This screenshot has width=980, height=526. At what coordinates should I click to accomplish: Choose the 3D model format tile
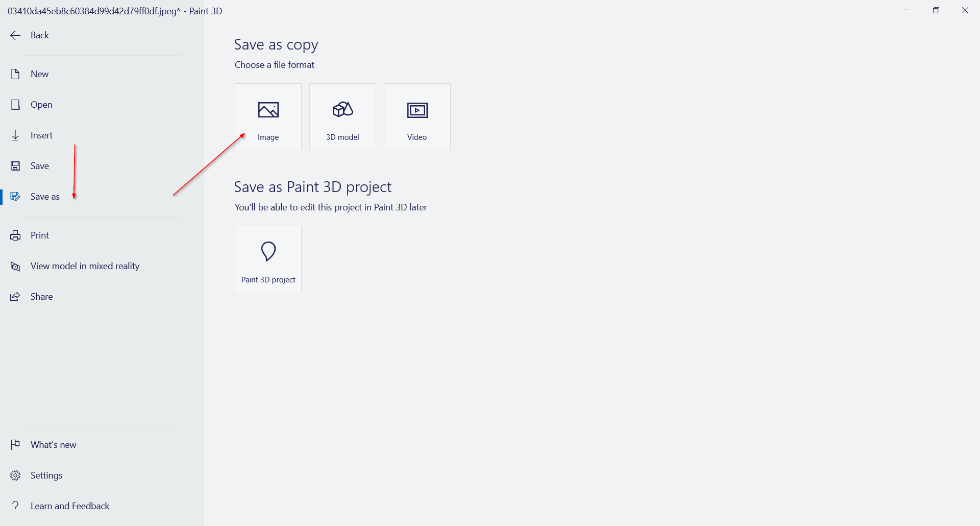(x=342, y=116)
